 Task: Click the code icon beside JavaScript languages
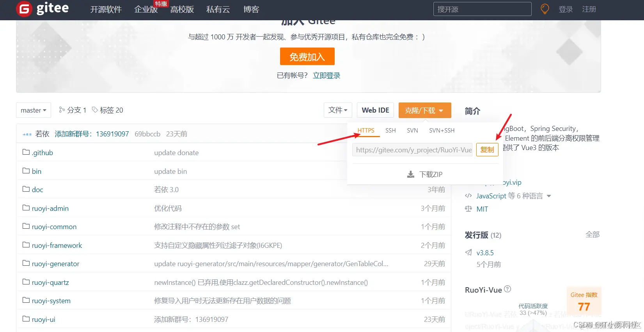tap(468, 196)
